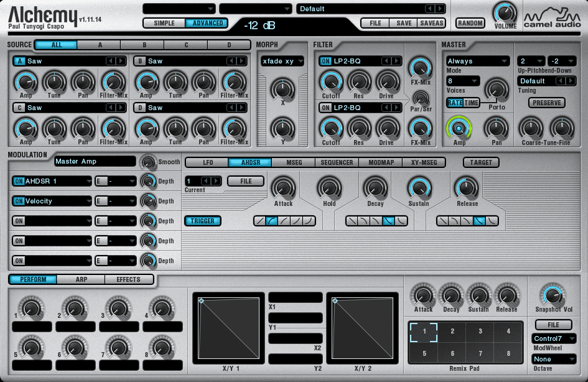Click the Master Amp knob with magnifier
588x382 pixels.
coord(458,129)
